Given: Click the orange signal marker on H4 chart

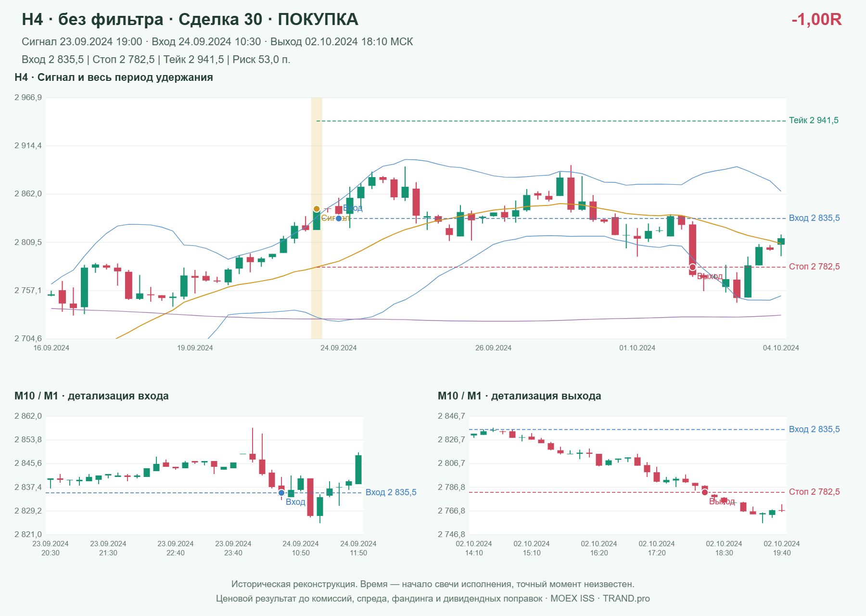Looking at the screenshot, I should [x=317, y=209].
